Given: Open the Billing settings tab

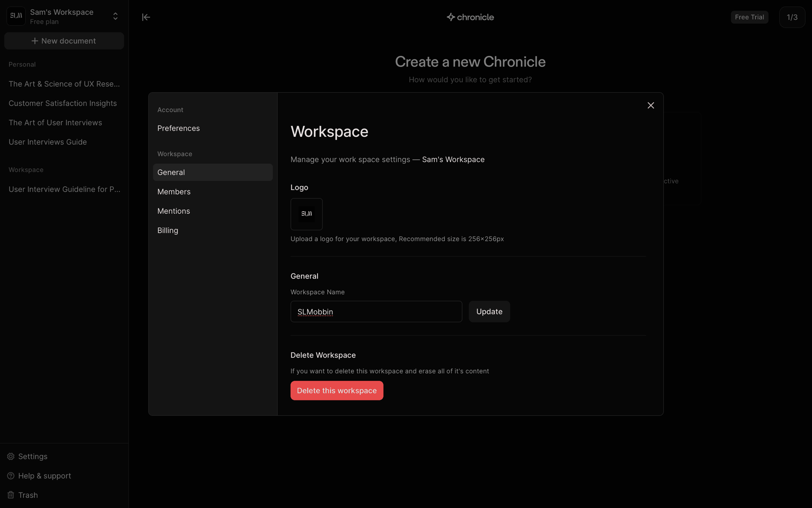Looking at the screenshot, I should (x=167, y=230).
